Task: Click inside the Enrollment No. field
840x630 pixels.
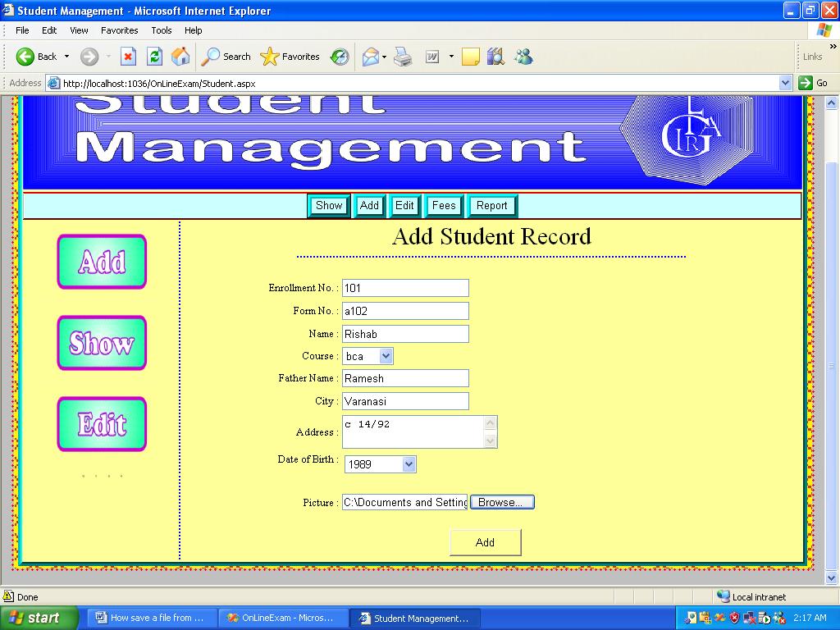Action: click(x=404, y=287)
